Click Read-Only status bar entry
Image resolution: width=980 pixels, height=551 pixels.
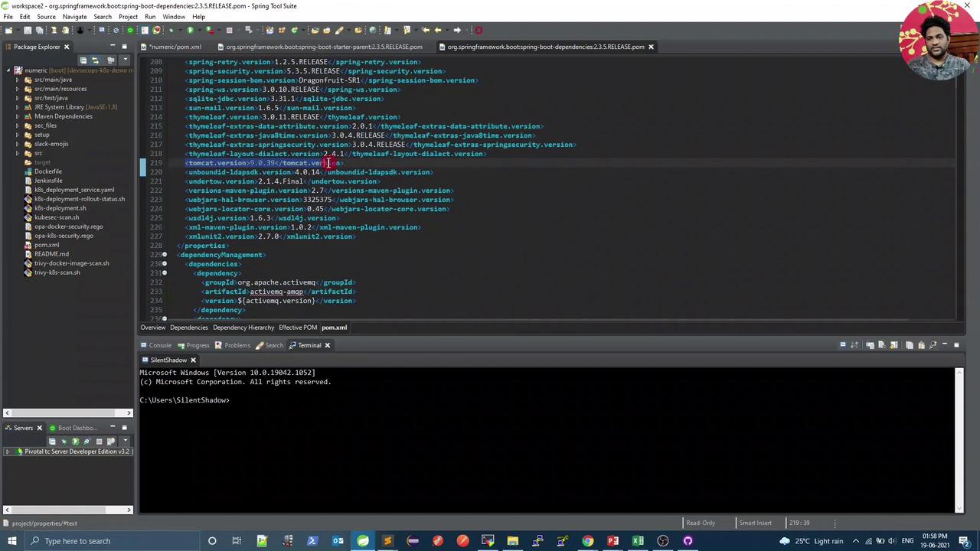700,523
